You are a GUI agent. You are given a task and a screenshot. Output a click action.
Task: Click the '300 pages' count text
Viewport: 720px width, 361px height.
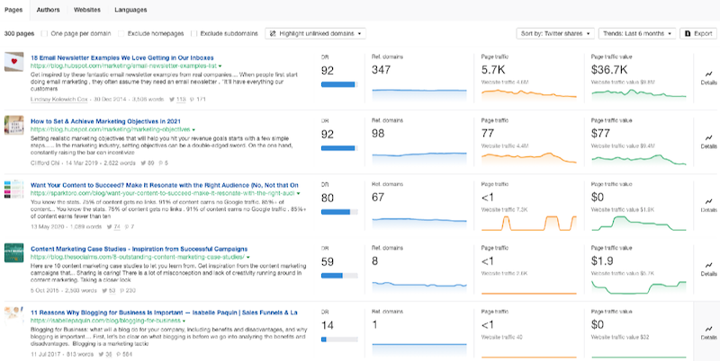pyautogui.click(x=19, y=34)
